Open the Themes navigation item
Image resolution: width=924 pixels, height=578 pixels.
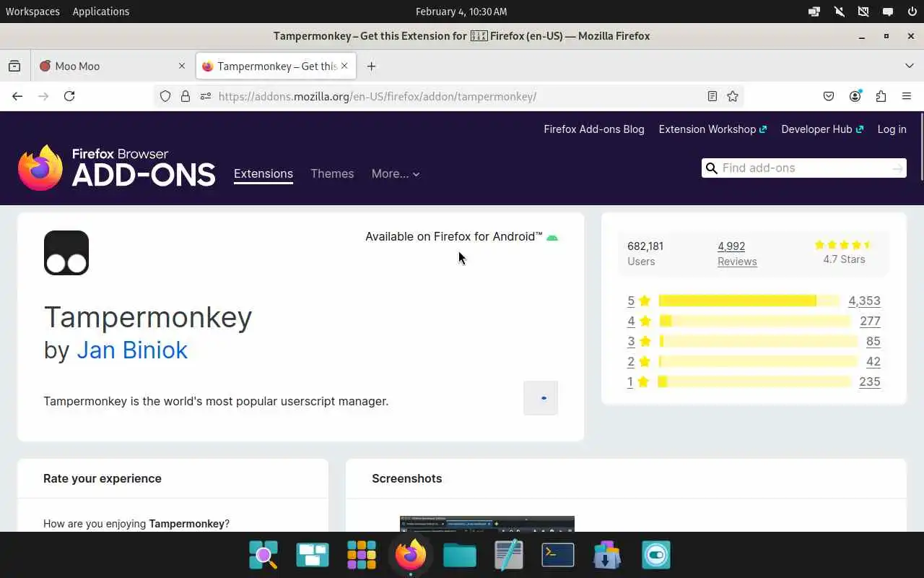332,173
